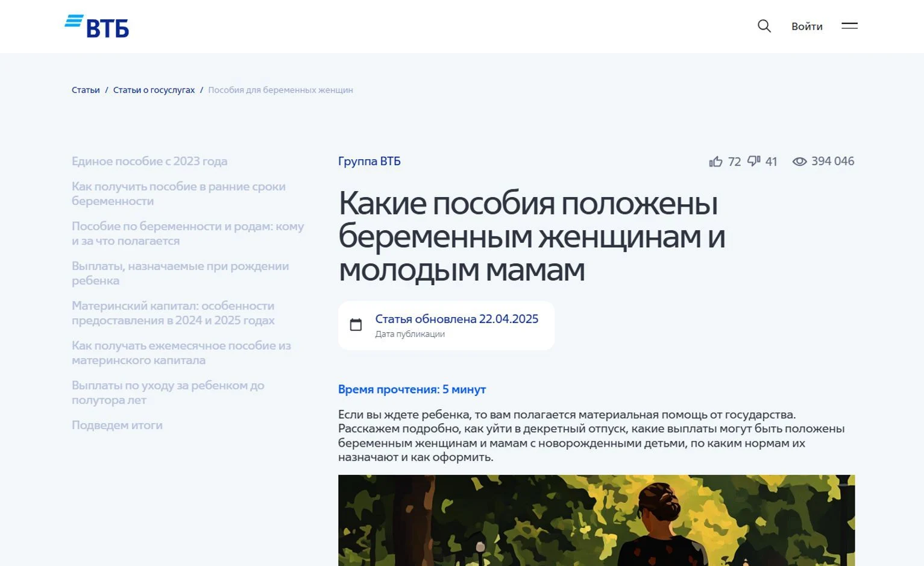Click the calendar icon beside update date

(356, 325)
